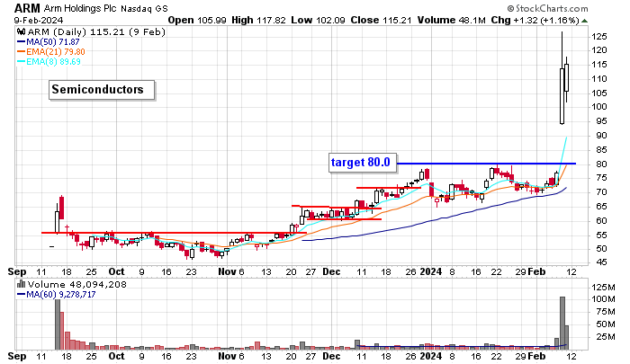Click the Volume 48,094,208 legend text
630x364 pixels.
pos(77,285)
